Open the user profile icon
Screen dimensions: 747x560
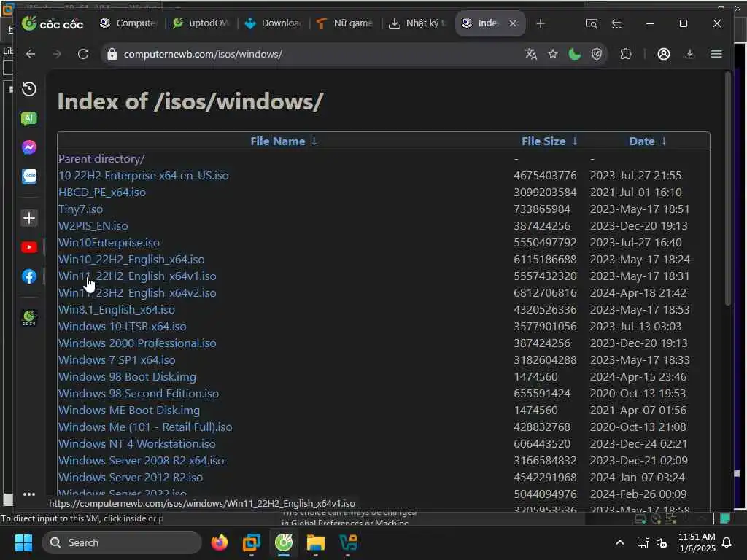(x=664, y=54)
